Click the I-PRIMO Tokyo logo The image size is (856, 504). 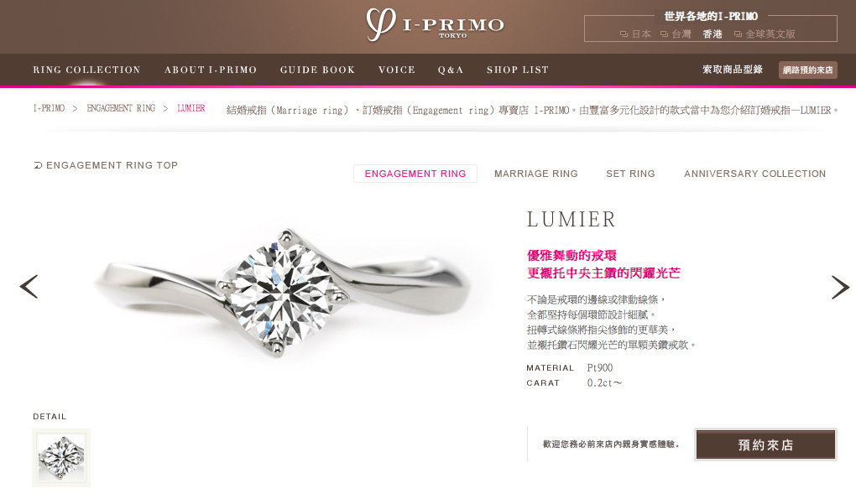tap(435, 25)
